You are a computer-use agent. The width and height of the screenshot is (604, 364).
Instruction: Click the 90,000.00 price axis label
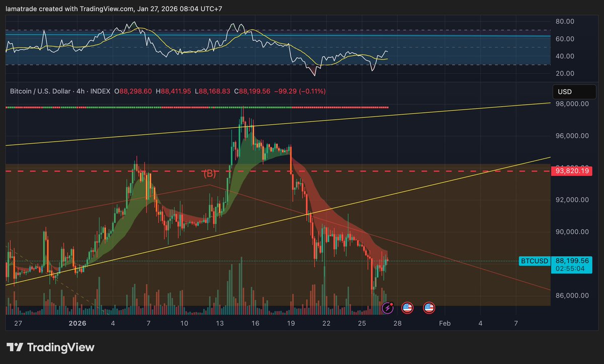572,232
